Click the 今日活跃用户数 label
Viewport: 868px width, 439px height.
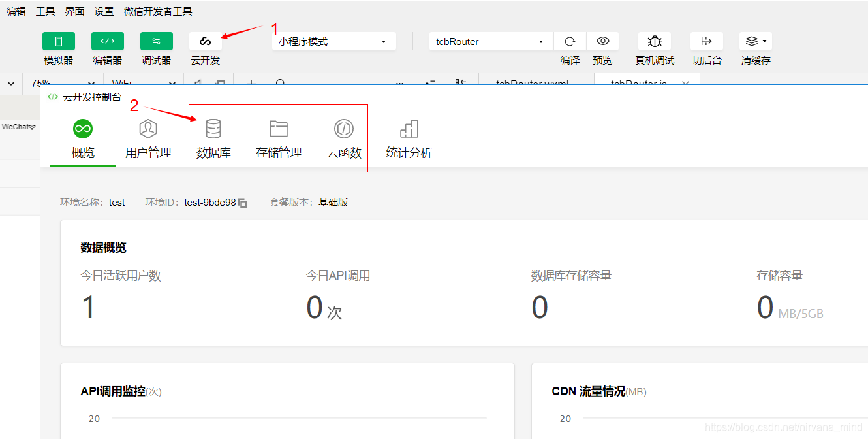click(121, 276)
